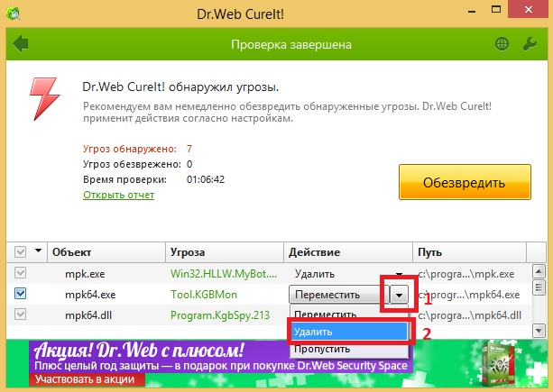Click the green back arrow icon
Screen dimensions: 553x392
(x=21, y=44)
